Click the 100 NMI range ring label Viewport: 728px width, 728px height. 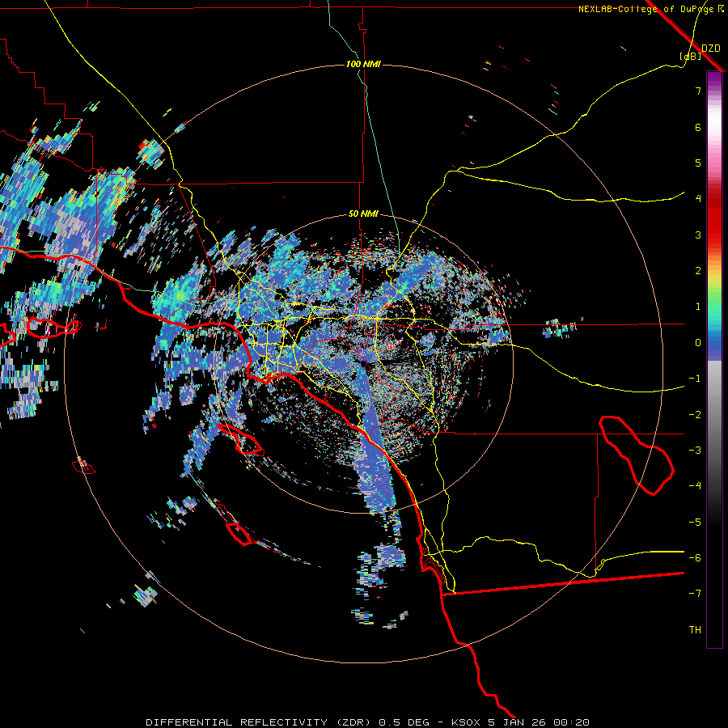[x=363, y=64]
